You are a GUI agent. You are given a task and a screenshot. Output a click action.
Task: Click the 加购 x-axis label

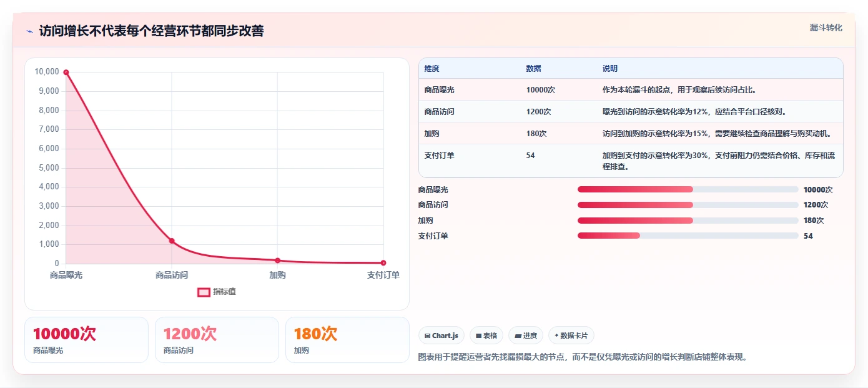(x=277, y=275)
